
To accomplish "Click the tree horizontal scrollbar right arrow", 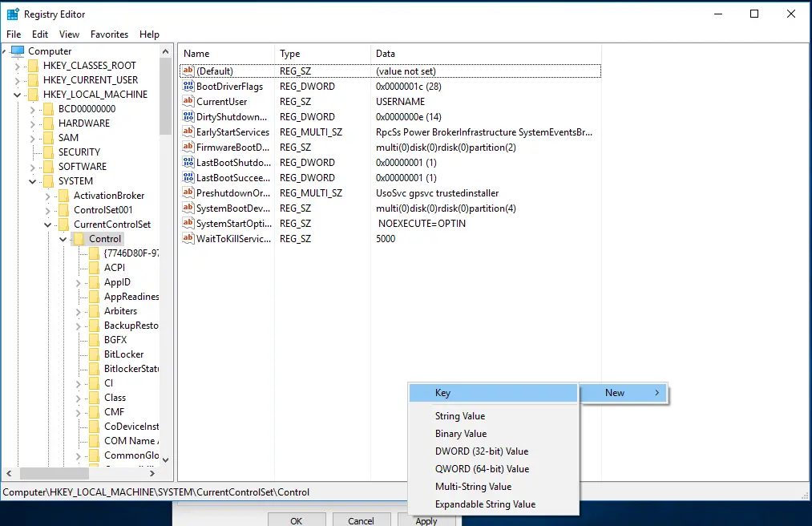I will (x=151, y=473).
